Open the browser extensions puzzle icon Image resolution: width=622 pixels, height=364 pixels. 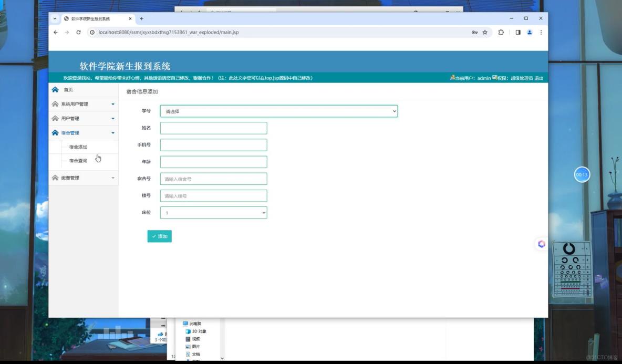[500, 32]
